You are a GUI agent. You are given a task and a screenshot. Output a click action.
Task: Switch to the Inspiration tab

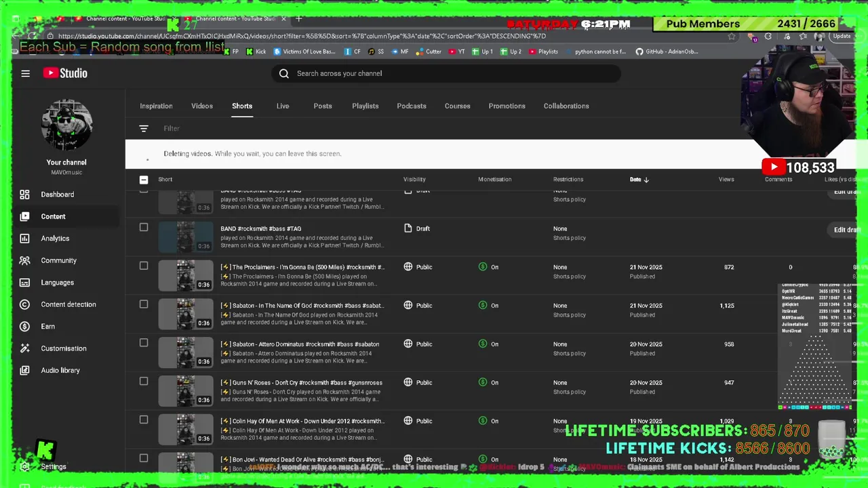(x=156, y=106)
